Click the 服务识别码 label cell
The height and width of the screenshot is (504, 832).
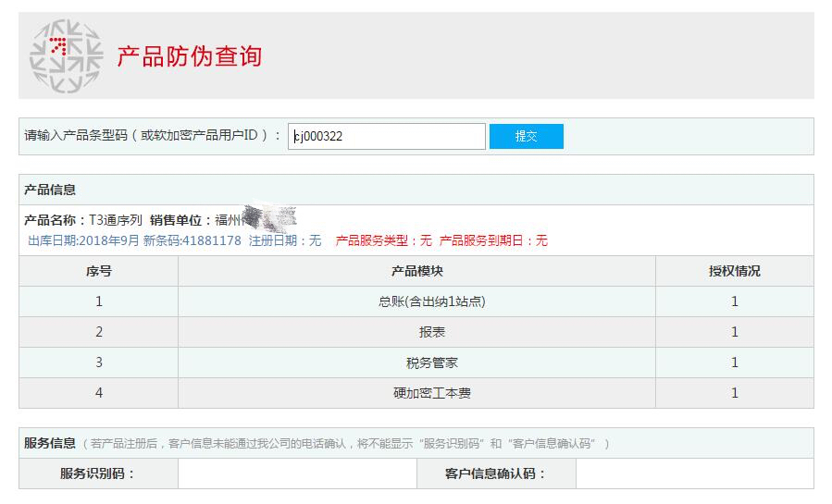click(x=99, y=473)
